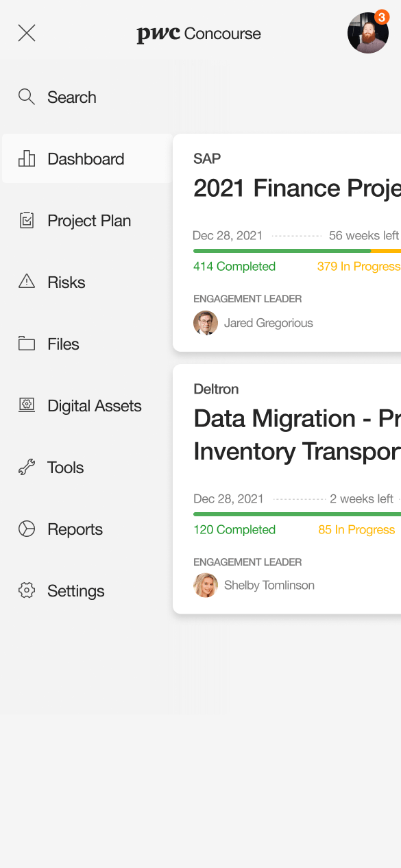Viewport: 401px width, 868px height.
Task: Click the Project Plan clipboard icon
Action: [x=27, y=220]
